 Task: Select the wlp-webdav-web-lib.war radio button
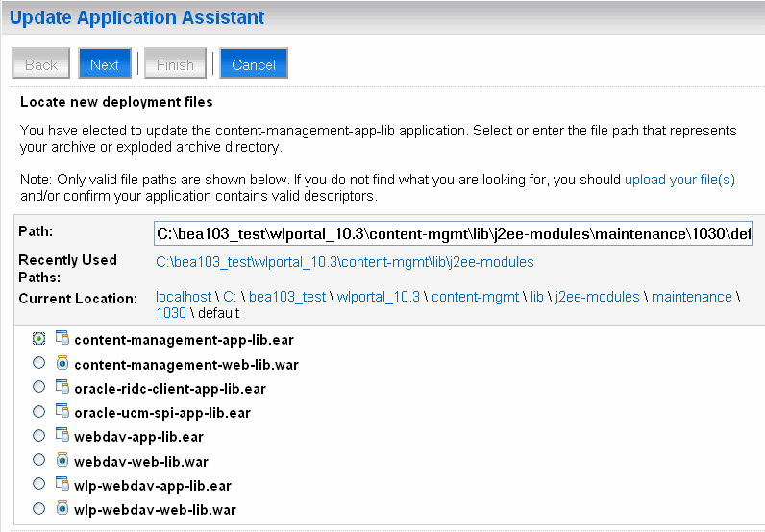[x=38, y=508]
